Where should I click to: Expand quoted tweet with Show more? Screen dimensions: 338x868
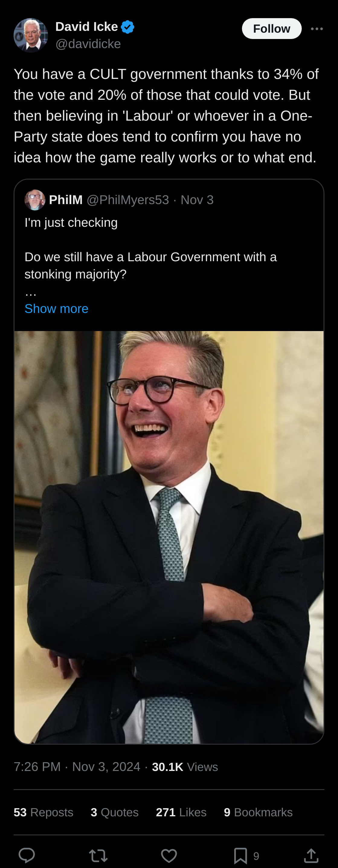[56, 309]
